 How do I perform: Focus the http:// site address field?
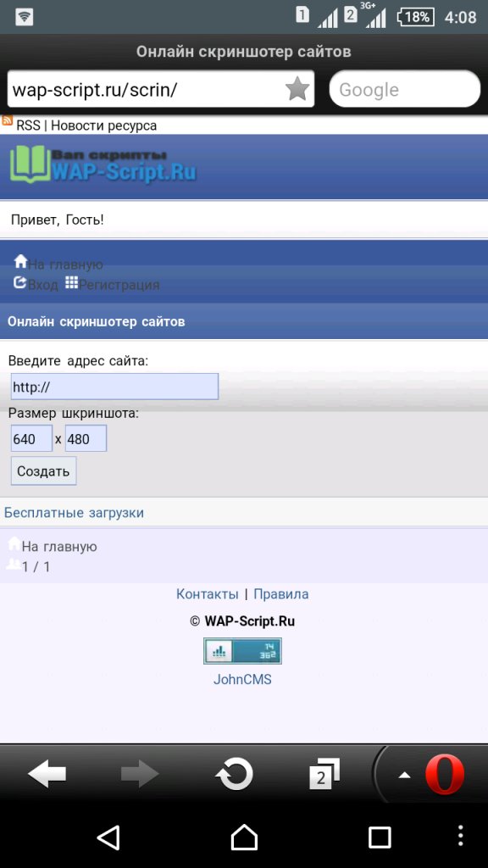point(114,387)
